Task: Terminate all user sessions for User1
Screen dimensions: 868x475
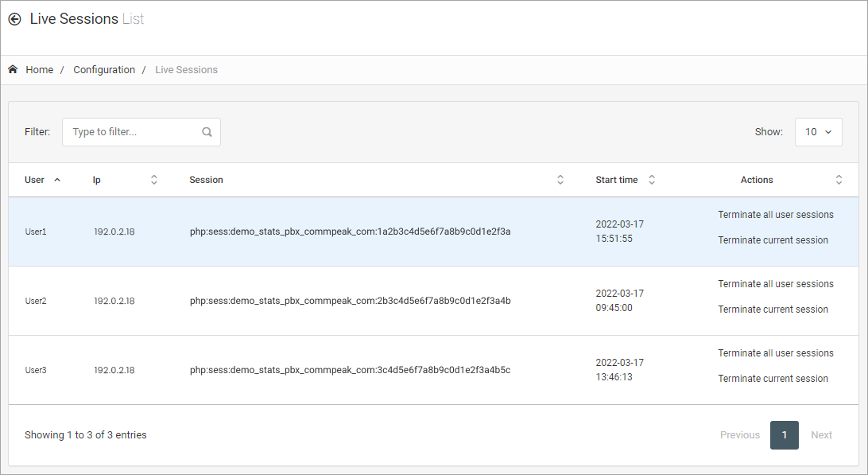Action: click(776, 215)
